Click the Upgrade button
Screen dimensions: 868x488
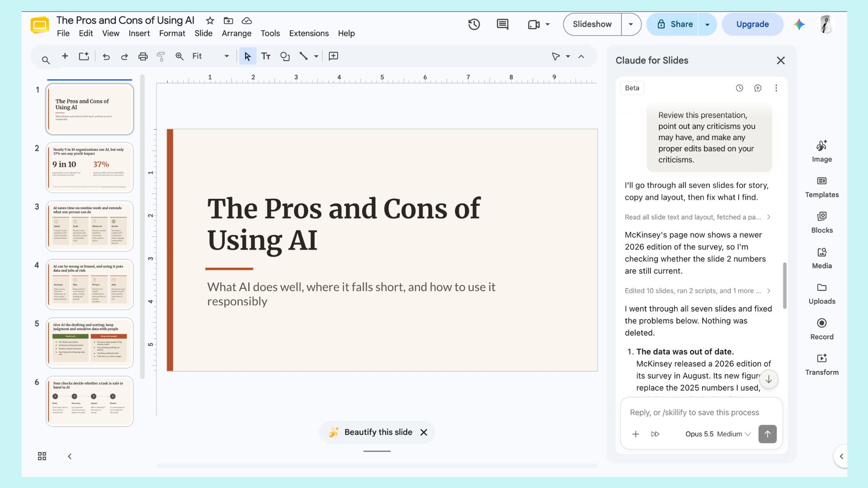coord(752,24)
